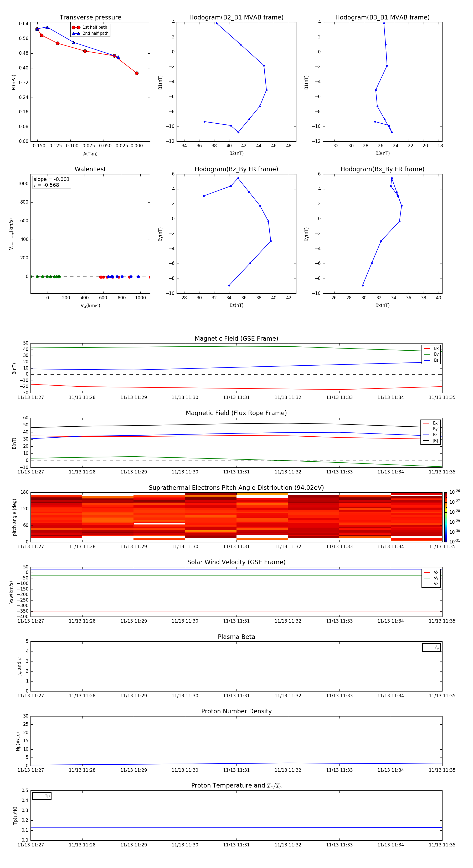Click the '11/13 11:27' tick in GSE magnetic plot

click(x=31, y=397)
